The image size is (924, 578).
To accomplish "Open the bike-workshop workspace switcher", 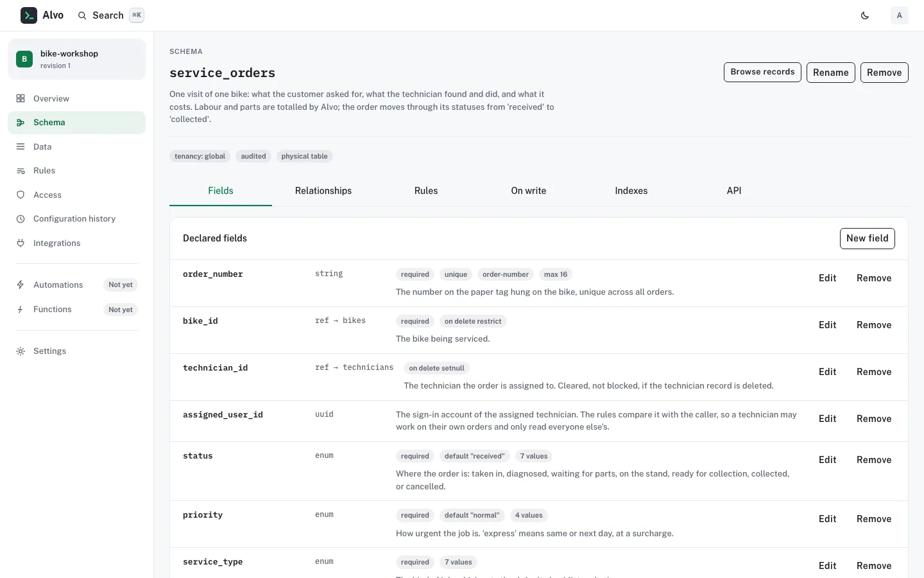I will pyautogui.click(x=76, y=59).
